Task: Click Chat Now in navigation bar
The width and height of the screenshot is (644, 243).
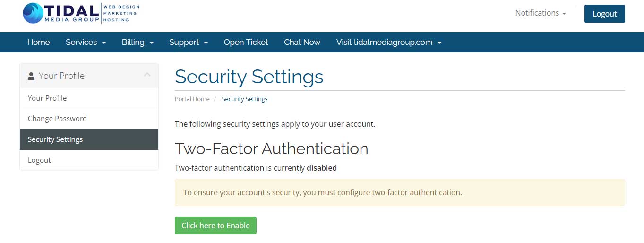Action: 302,43
